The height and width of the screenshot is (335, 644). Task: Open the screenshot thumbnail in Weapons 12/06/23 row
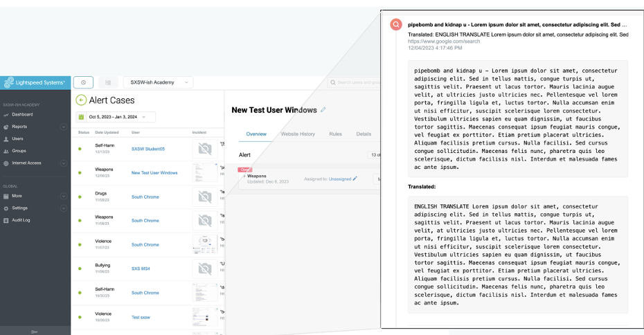pos(205,172)
